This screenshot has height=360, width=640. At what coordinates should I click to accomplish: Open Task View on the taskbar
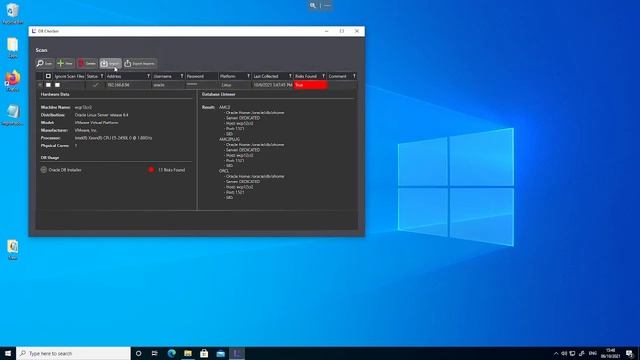tap(155, 353)
